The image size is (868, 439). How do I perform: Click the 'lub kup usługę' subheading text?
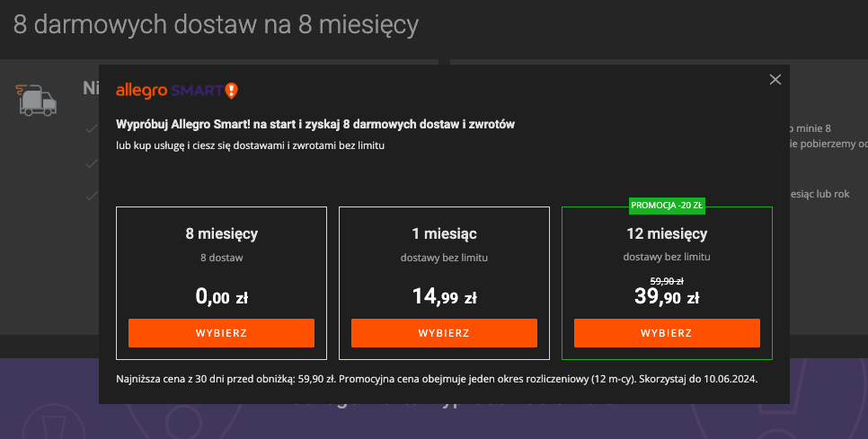click(x=250, y=145)
